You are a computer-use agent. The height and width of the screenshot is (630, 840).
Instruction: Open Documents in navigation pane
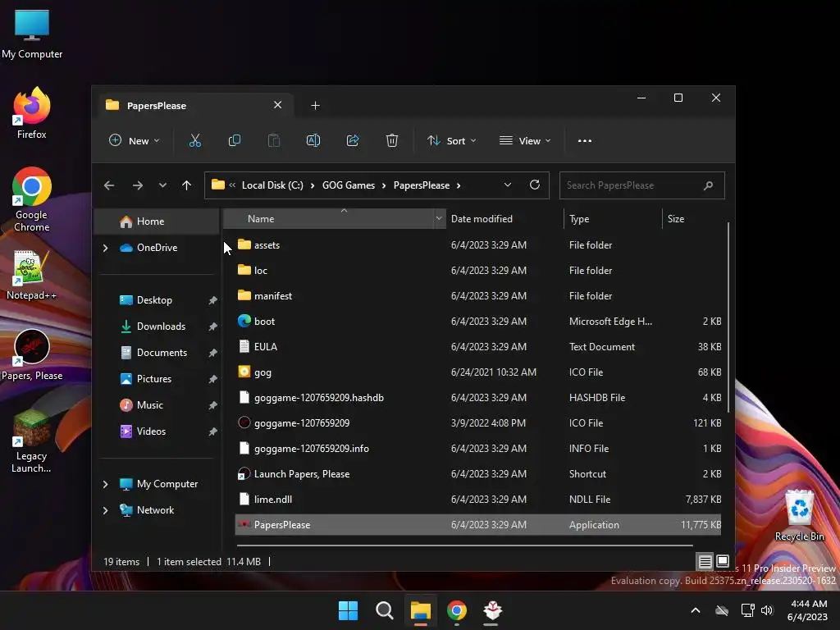point(161,353)
